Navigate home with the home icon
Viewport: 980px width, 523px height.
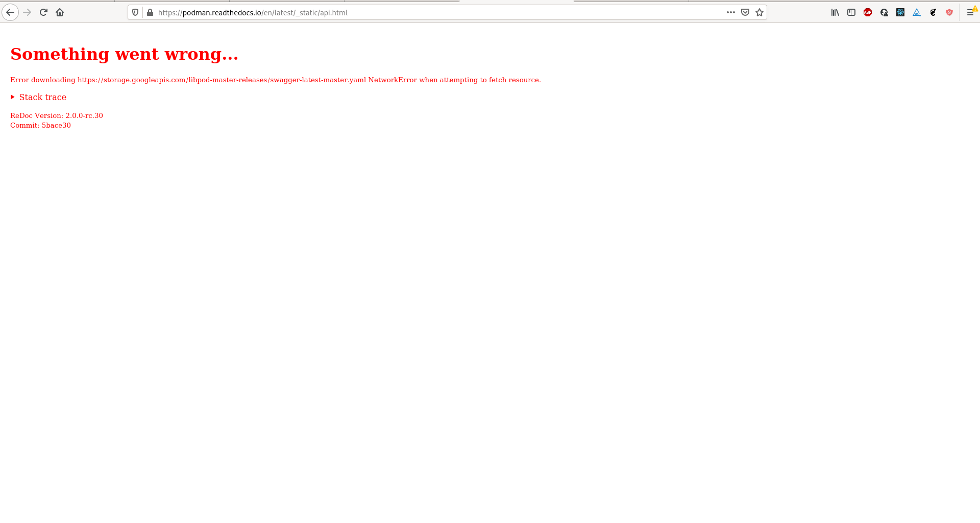pyautogui.click(x=60, y=12)
